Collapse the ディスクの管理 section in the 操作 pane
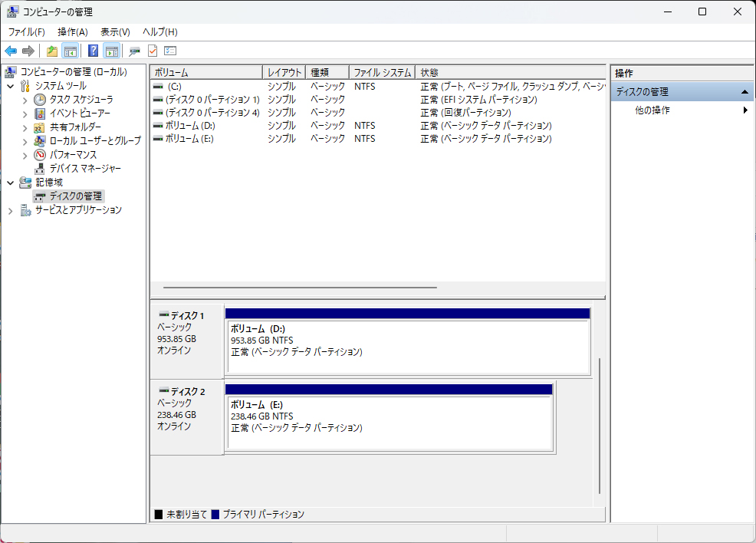This screenshot has width=756, height=543. [743, 90]
